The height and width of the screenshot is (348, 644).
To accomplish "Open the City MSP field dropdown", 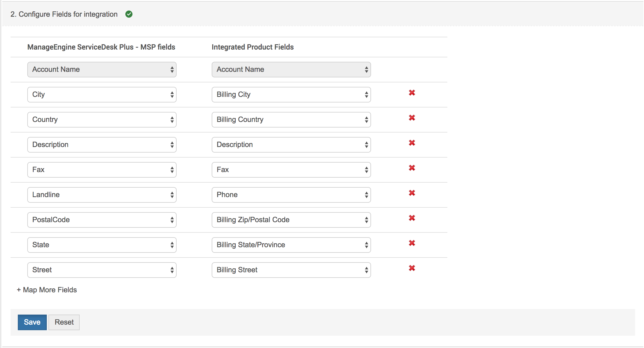I will click(x=102, y=95).
